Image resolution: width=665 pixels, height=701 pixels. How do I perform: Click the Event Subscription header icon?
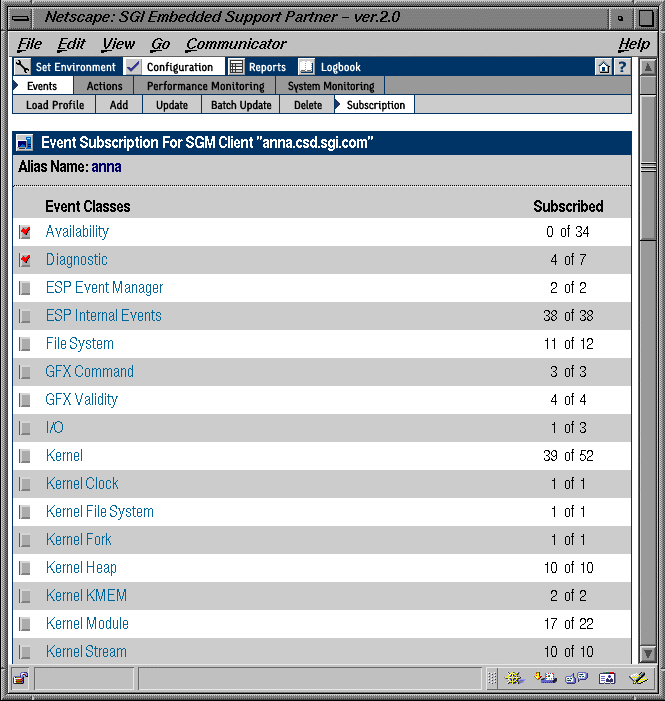pos(25,143)
